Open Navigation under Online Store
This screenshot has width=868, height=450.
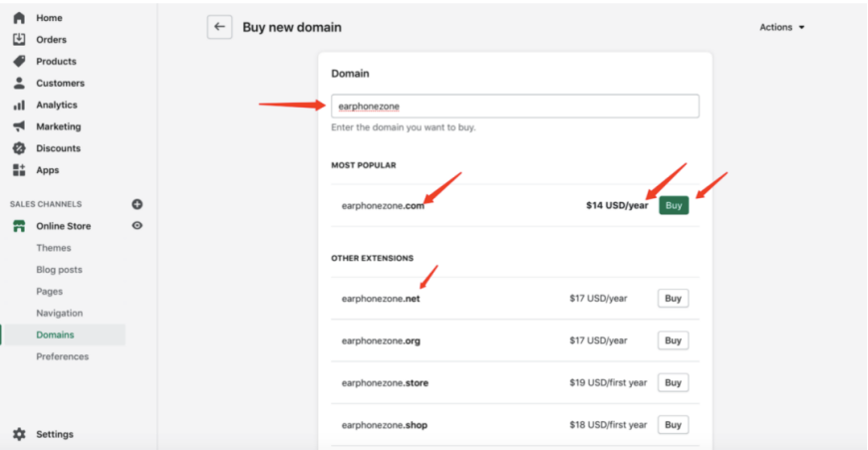[x=59, y=313]
